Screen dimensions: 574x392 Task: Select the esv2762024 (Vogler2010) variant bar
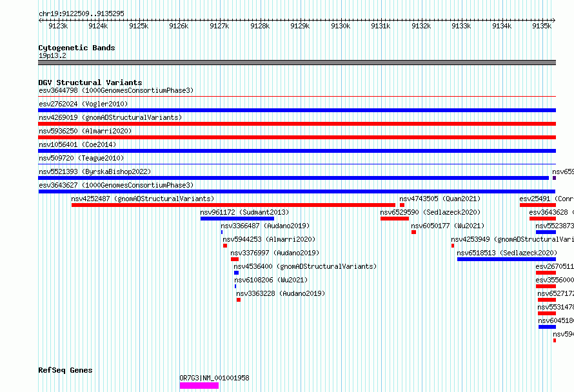(297, 110)
